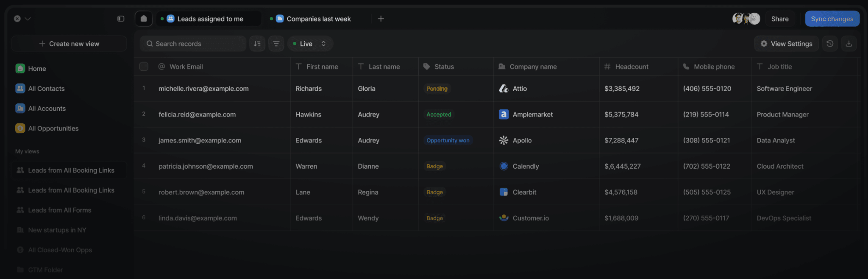This screenshot has width=868, height=279.
Task: Click the workspace close circle icon
Action: [17, 19]
